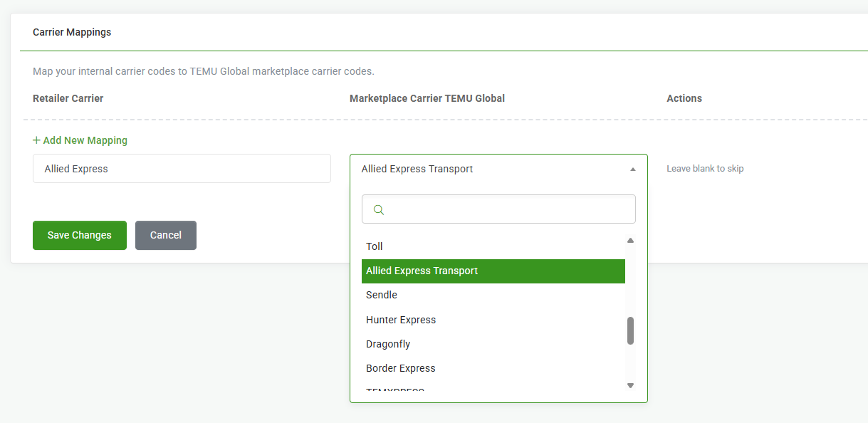The height and width of the screenshot is (423, 868).
Task: Collapse the Allied Express Transport marketplace carrier dropdown
Action: 498,169
